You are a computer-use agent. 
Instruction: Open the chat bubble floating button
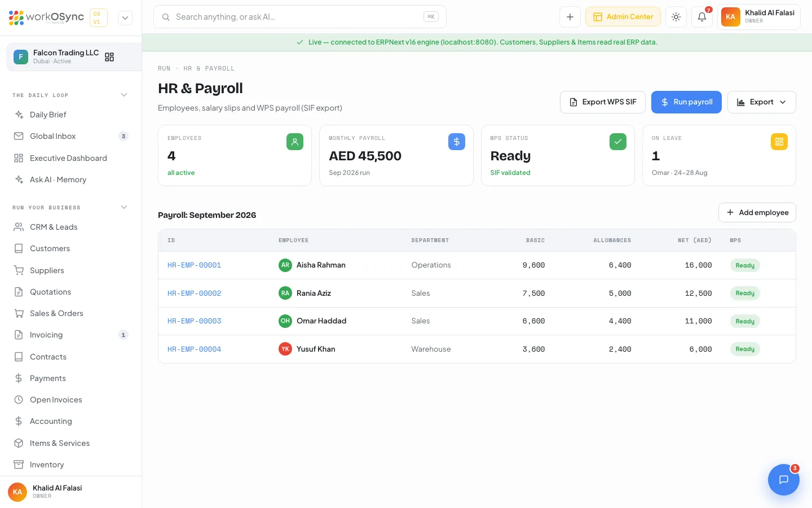[783, 480]
